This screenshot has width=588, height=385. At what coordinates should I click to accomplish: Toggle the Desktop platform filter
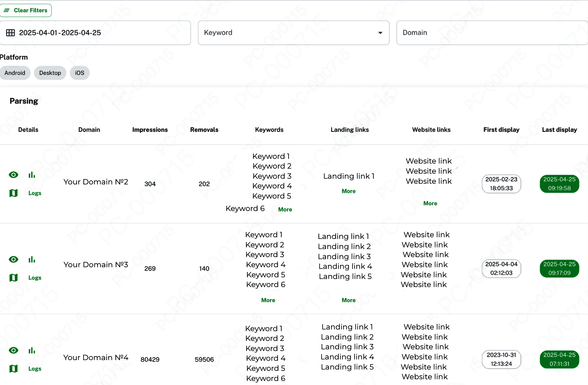coord(50,73)
